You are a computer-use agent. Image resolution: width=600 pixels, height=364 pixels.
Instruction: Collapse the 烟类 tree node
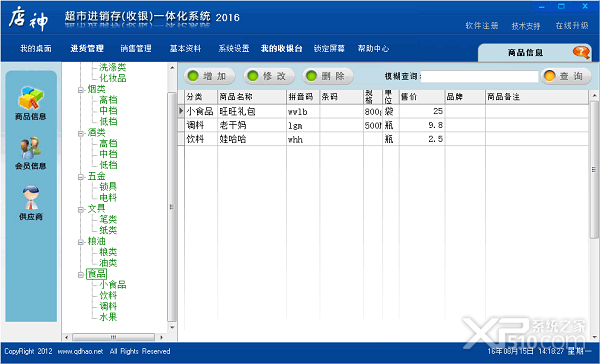pos(81,90)
